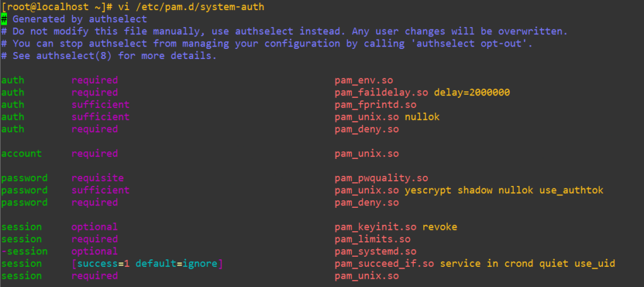Place cursor on pam_pwquality.so

pyautogui.click(x=381, y=178)
